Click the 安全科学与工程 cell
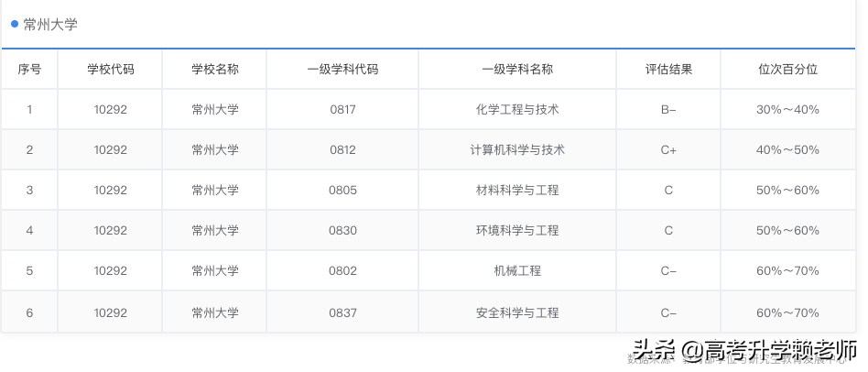Image resolution: width=868 pixels, height=372 pixels. [517, 312]
